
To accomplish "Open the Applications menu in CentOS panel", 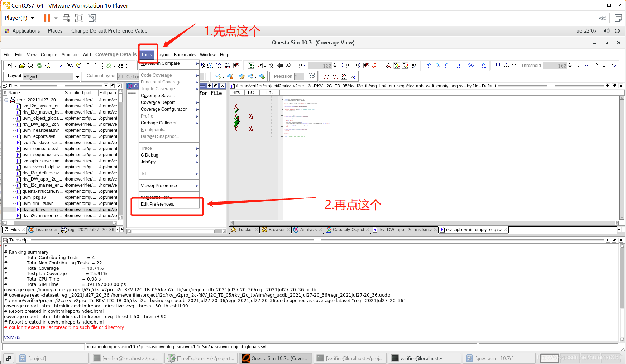I will 26,31.
